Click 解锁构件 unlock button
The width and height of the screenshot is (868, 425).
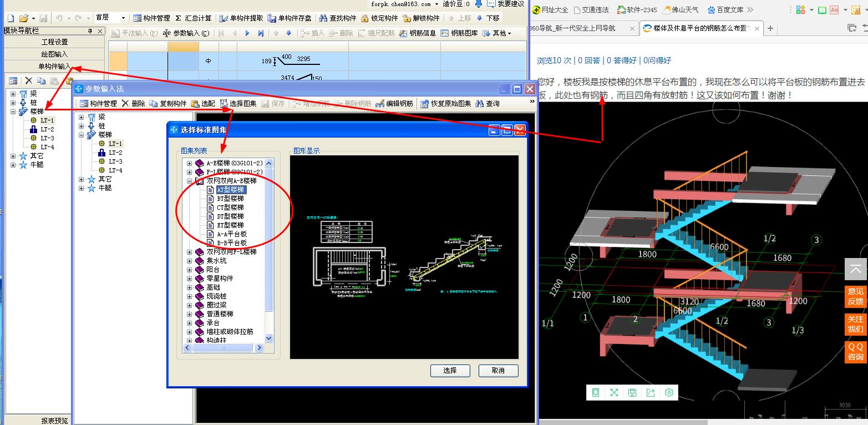pyautogui.click(x=421, y=18)
